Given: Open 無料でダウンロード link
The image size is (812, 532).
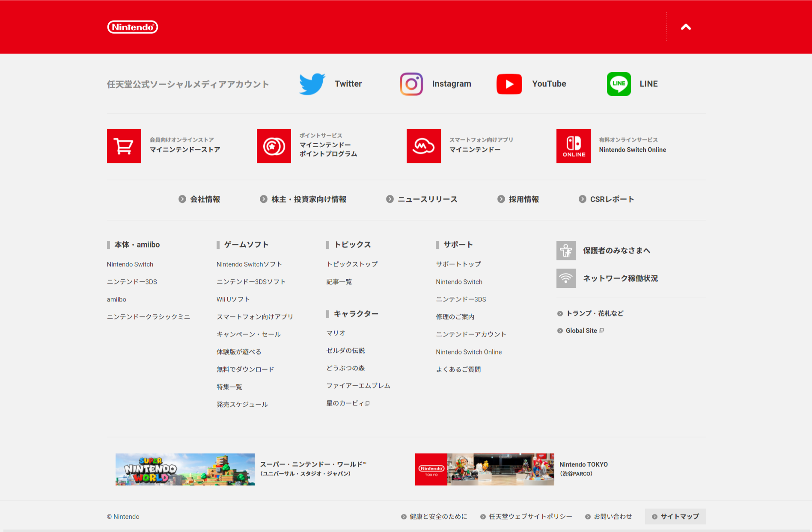Looking at the screenshot, I should point(245,369).
